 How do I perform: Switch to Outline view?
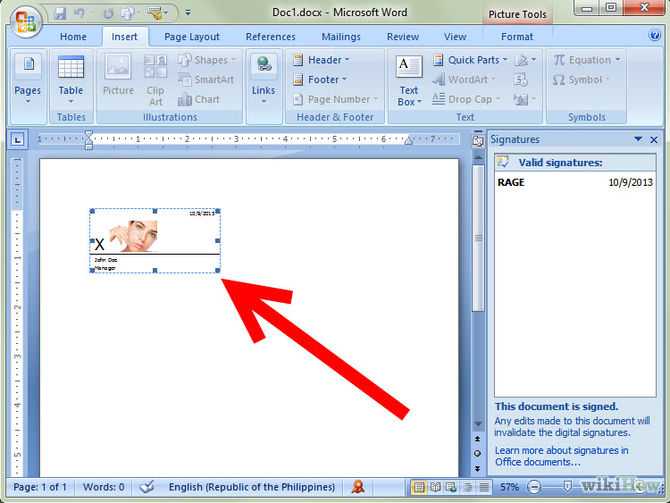point(468,487)
